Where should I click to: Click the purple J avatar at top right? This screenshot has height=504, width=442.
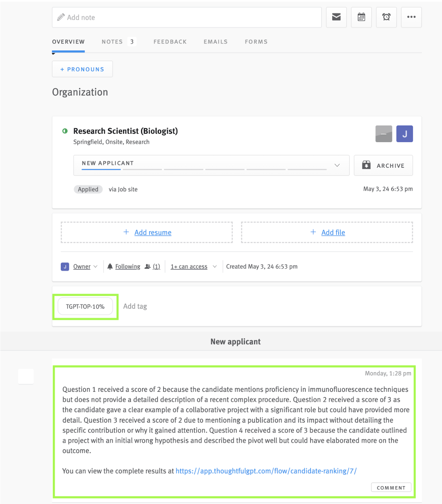pyautogui.click(x=404, y=134)
